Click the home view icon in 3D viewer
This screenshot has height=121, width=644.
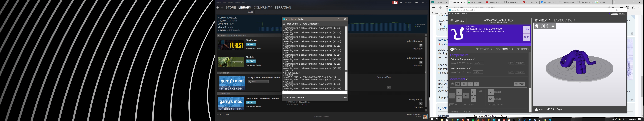click(x=537, y=26)
